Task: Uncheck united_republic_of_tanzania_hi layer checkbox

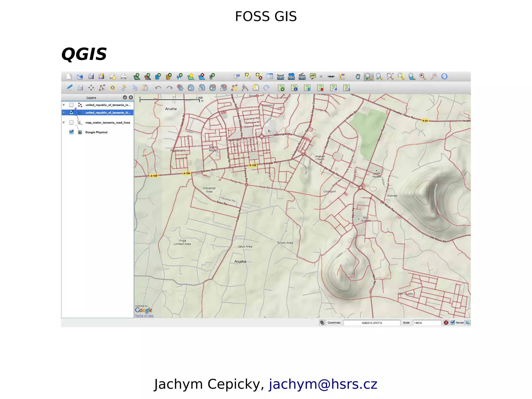Action: [71, 112]
